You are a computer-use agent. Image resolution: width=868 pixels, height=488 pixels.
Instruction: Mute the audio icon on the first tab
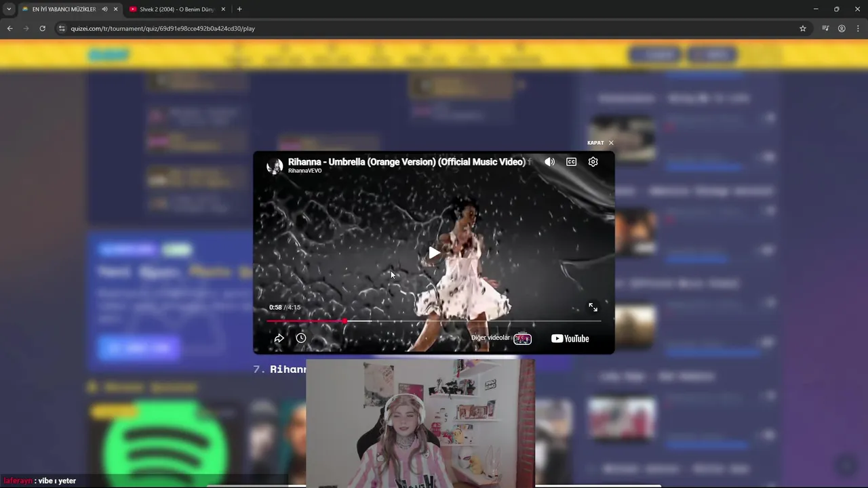(x=104, y=9)
